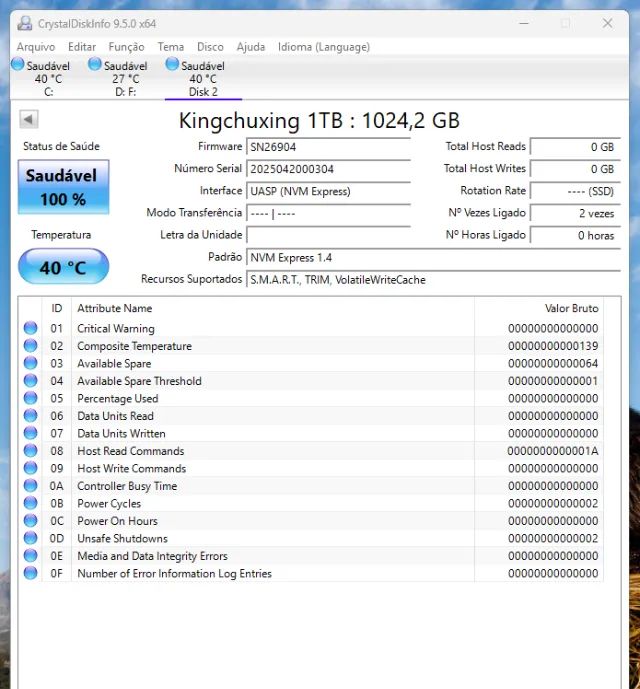
Task: Click raw value 0000000000064
Action: click(x=553, y=363)
